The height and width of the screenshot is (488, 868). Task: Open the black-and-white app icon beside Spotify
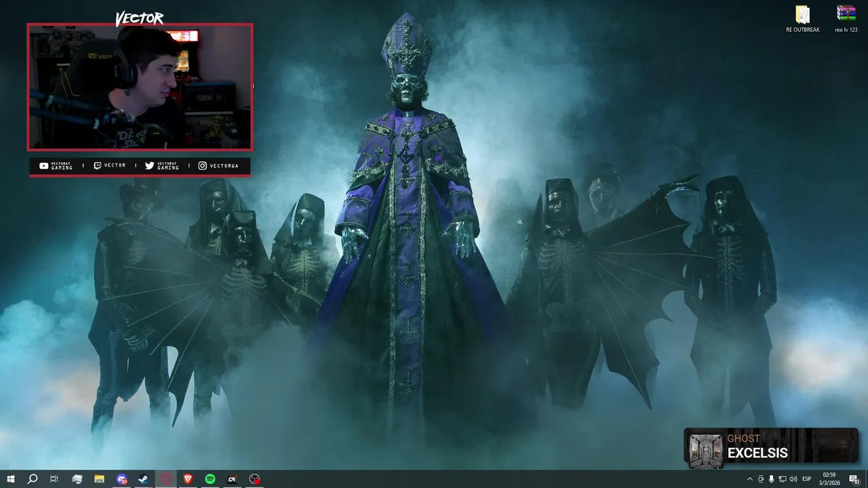[232, 479]
